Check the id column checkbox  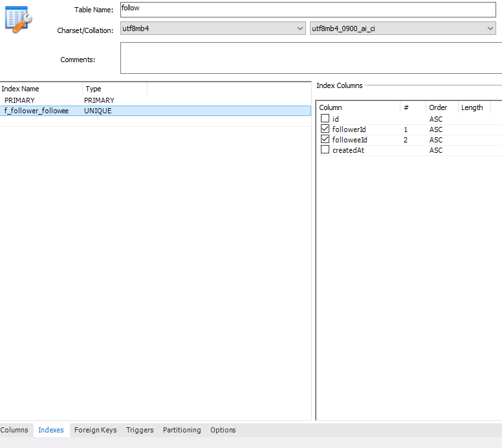[x=325, y=118]
